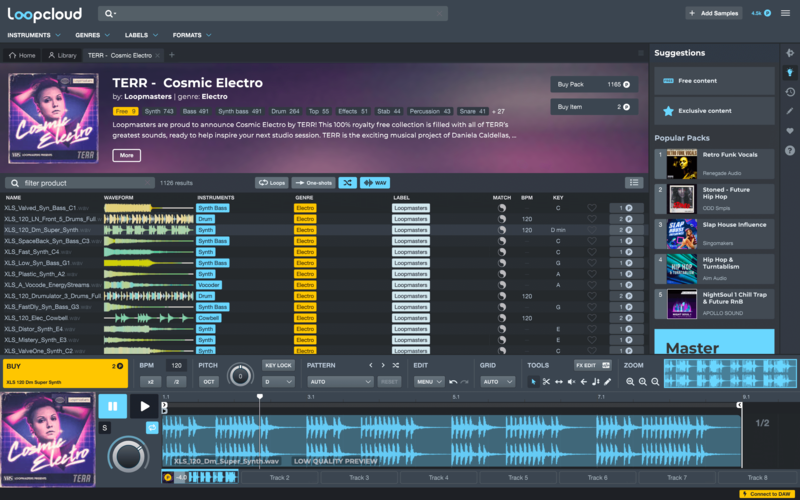Favorite the XLS_120_Dm_Super_Synth sample heart

(592, 230)
